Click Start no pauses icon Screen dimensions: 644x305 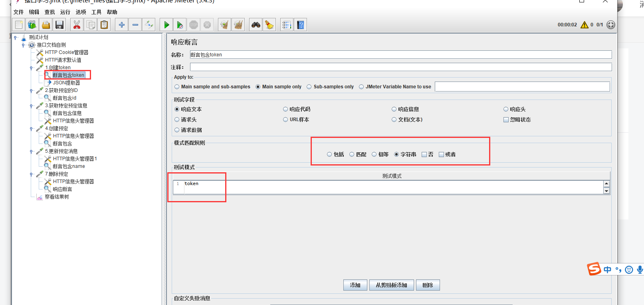(180, 25)
